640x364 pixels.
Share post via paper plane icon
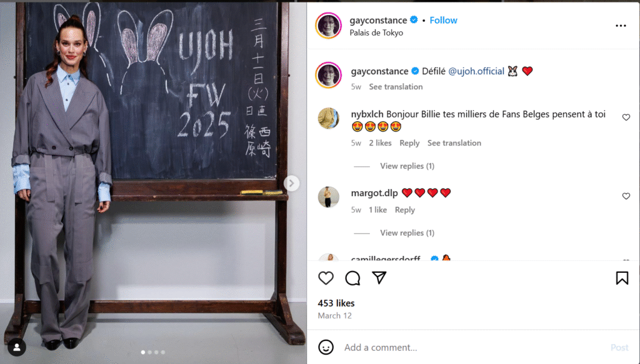tap(379, 278)
